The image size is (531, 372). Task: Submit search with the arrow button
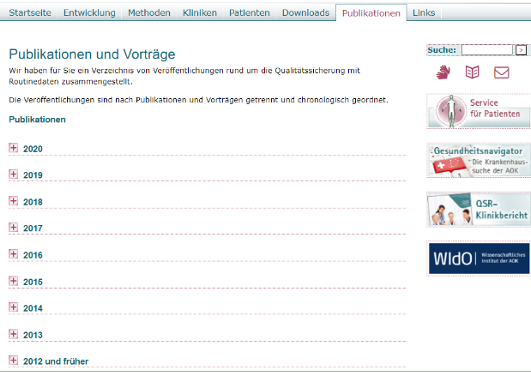[x=521, y=50]
